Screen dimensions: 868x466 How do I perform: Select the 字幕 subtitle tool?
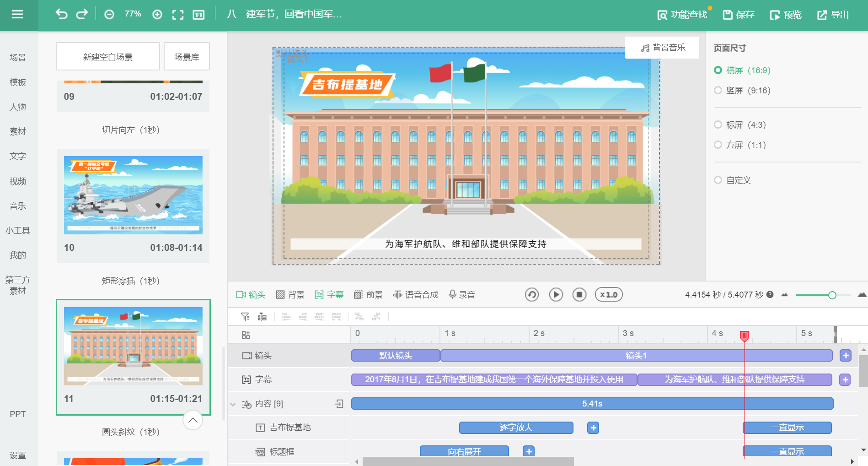click(330, 294)
